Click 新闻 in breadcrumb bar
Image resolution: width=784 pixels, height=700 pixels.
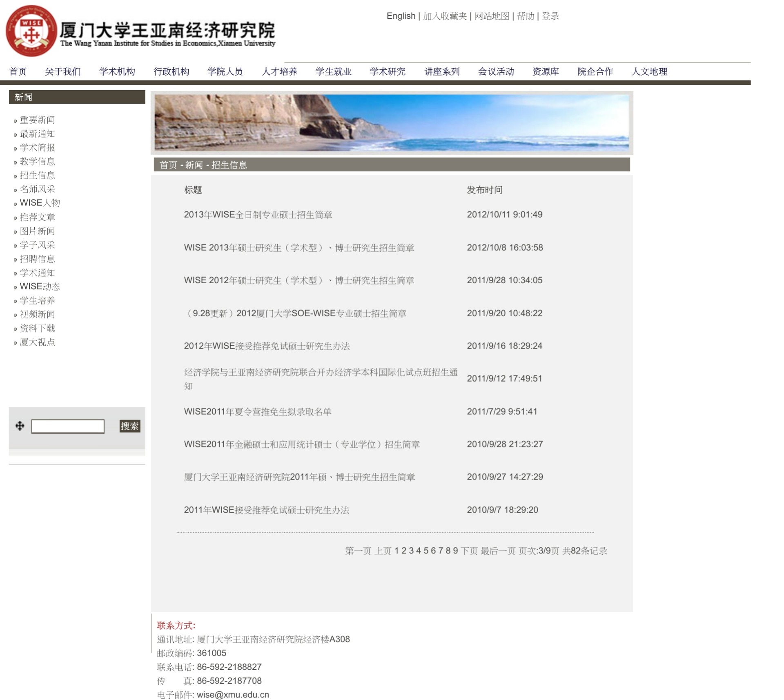click(x=194, y=165)
